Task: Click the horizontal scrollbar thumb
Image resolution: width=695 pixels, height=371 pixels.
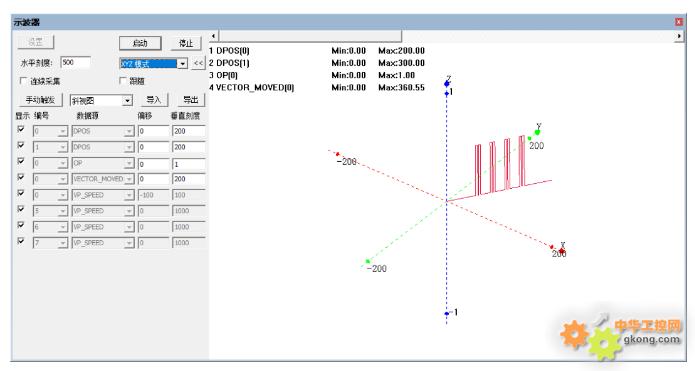Action: [310, 36]
